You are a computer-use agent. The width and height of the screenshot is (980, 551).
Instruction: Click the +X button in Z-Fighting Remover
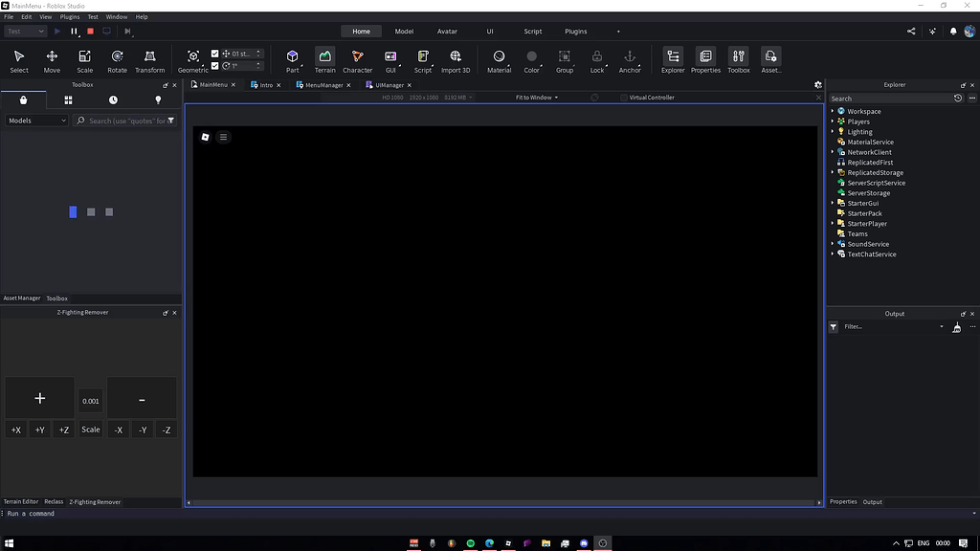click(16, 430)
